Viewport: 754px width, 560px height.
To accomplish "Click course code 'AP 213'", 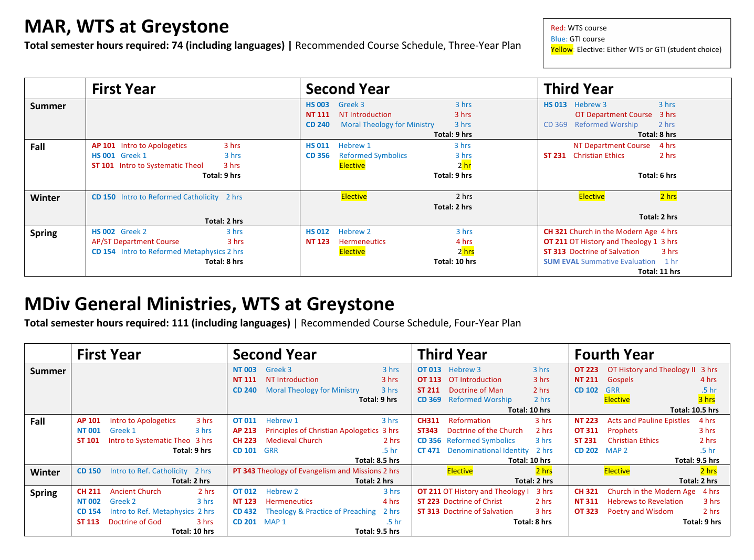I will point(245,431).
